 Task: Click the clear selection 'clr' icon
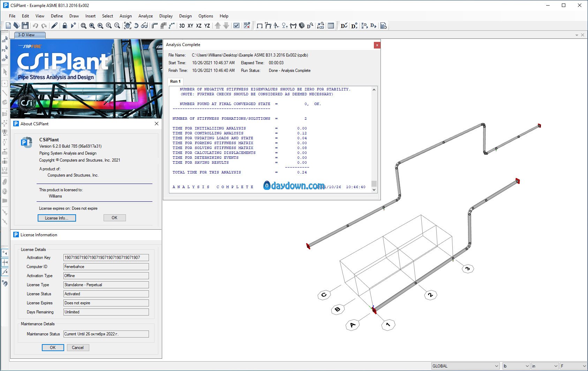pyautogui.click(x=5, y=59)
